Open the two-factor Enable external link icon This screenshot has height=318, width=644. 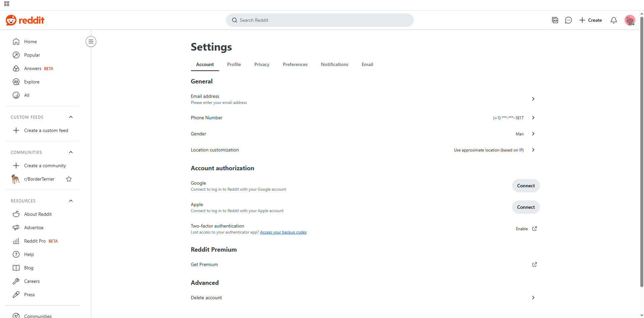tap(535, 229)
